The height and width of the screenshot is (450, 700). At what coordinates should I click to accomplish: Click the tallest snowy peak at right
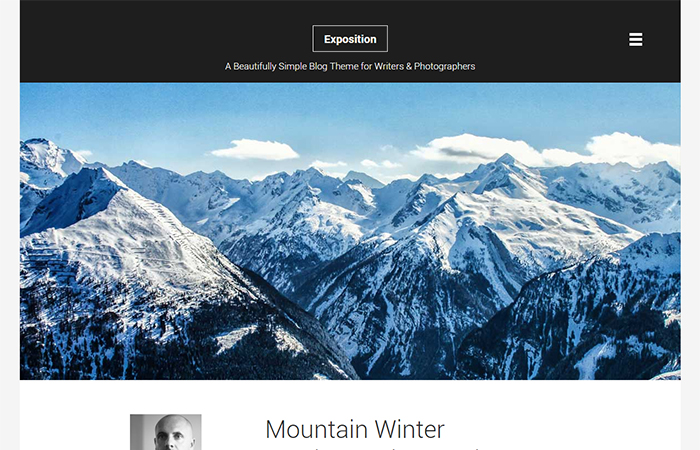click(507, 162)
